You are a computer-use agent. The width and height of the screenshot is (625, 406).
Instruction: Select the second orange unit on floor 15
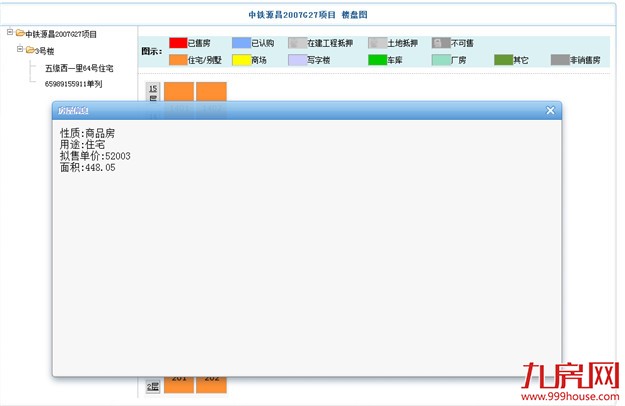pyautogui.click(x=211, y=92)
